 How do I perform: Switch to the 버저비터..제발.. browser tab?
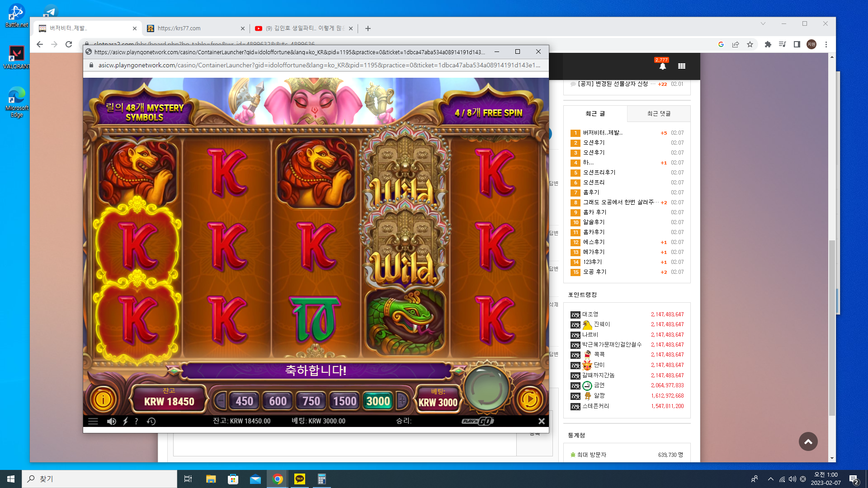pos(87,28)
